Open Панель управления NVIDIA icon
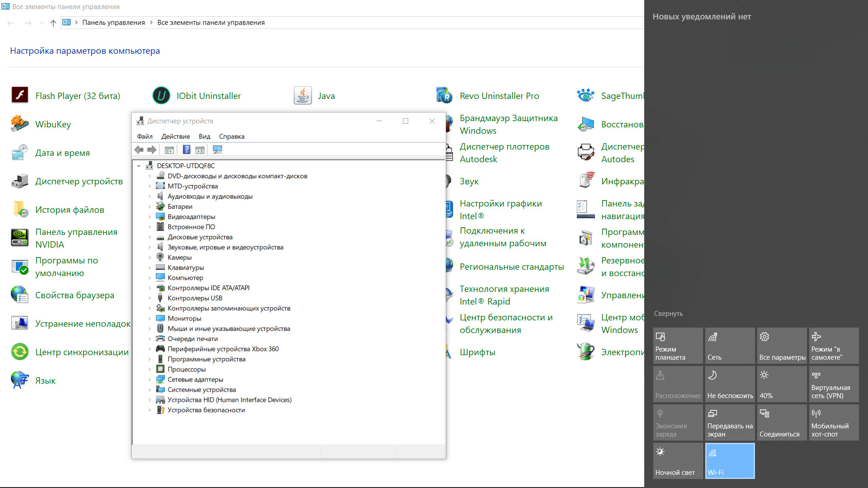Image resolution: width=868 pixels, height=488 pixels. point(20,238)
